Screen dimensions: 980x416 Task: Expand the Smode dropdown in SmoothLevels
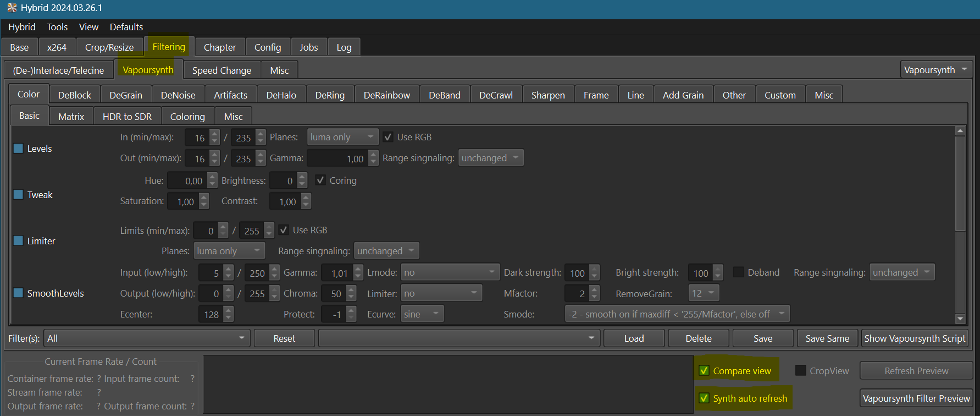[677, 314]
